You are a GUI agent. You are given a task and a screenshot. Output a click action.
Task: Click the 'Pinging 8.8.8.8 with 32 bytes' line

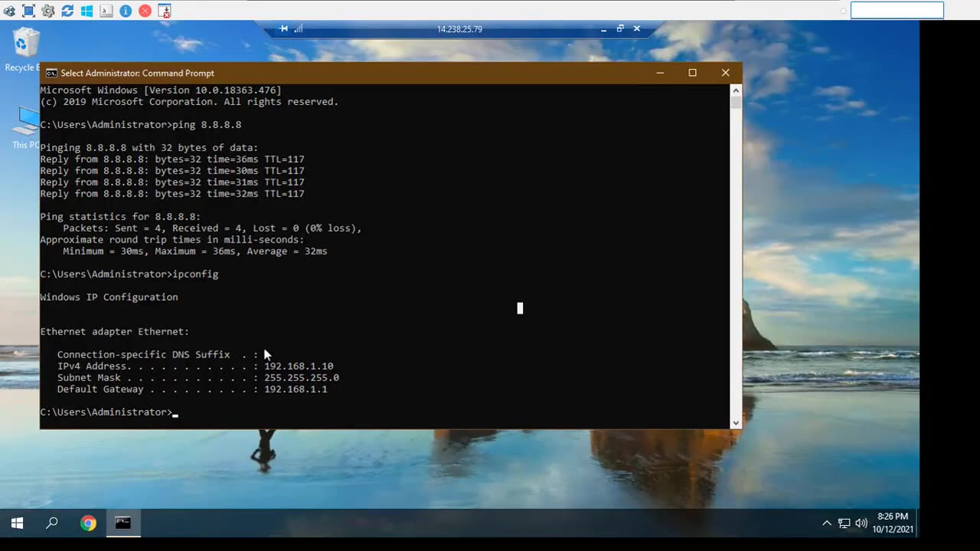149,148
